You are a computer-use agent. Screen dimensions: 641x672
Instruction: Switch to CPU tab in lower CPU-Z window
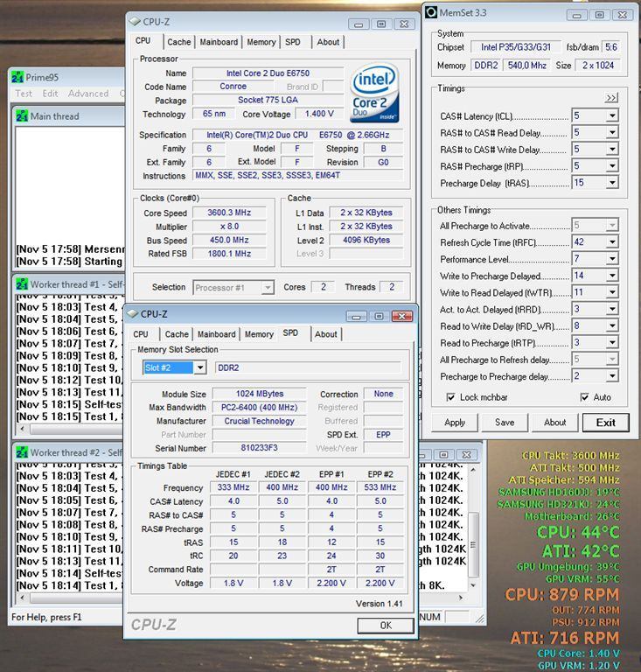pos(141,334)
